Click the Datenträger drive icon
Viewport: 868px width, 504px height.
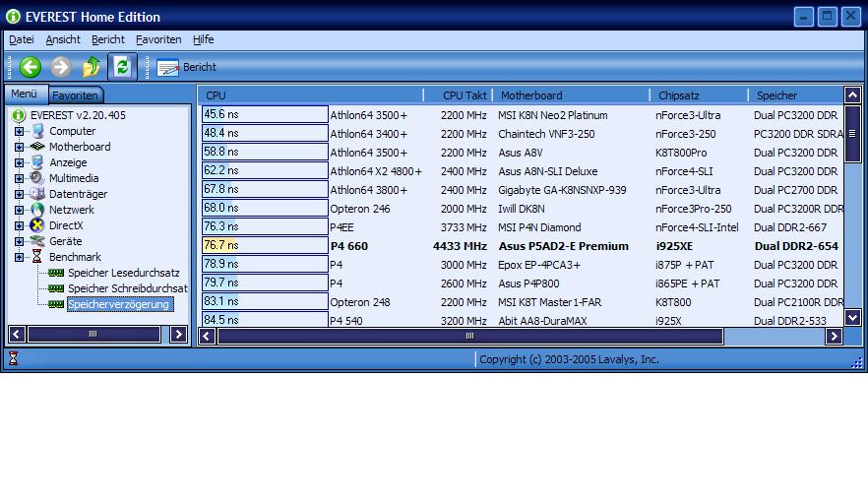37,194
